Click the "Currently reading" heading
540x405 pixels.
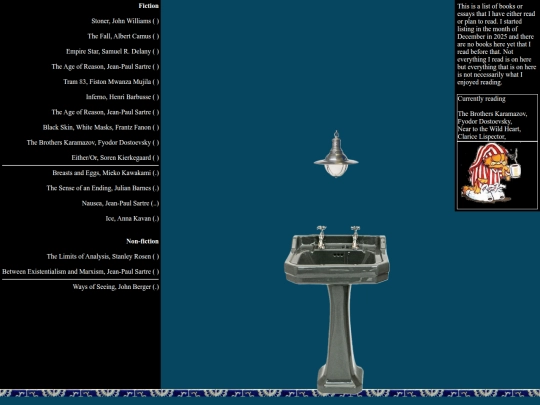click(481, 98)
